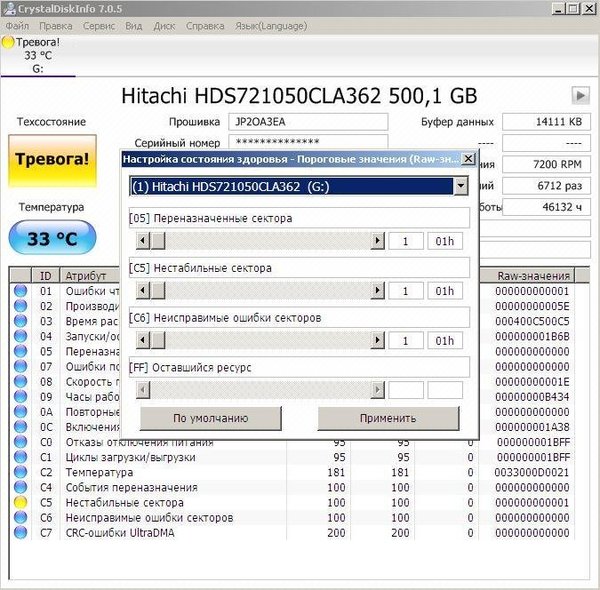Screen dimensions: 600x590
Task: Click left arrow of Нестабильные сектора slider
Action: tap(142, 290)
